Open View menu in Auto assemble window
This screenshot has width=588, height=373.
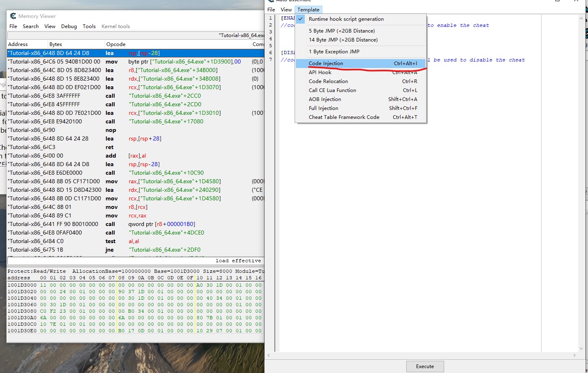[x=286, y=10]
